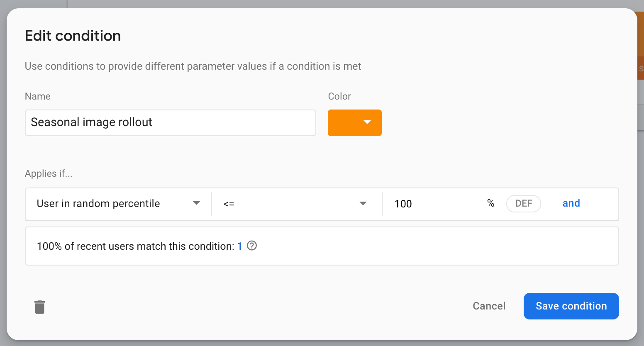Image resolution: width=644 pixels, height=346 pixels.
Task: Click the 'Edit condition' dialog heading
Action: coord(73,36)
